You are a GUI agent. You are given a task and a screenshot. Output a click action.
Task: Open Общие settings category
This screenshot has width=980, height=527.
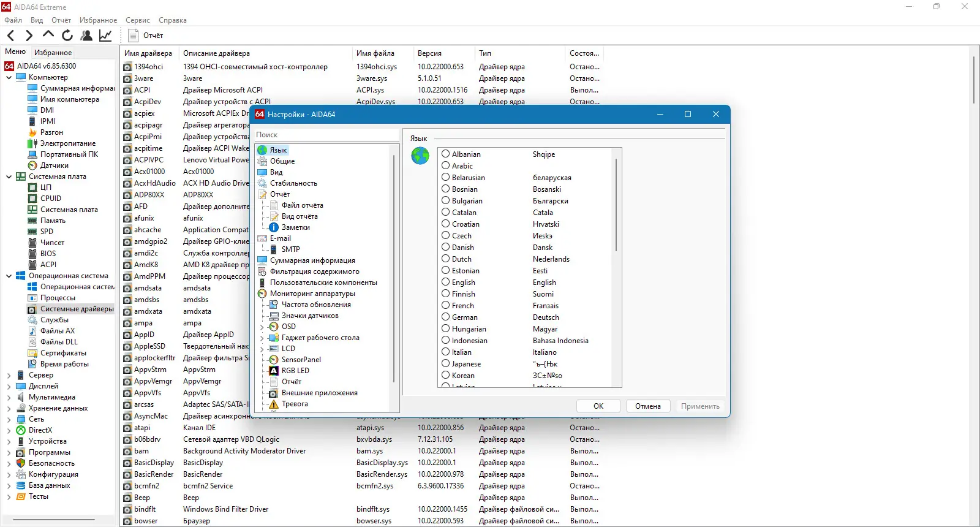(282, 161)
